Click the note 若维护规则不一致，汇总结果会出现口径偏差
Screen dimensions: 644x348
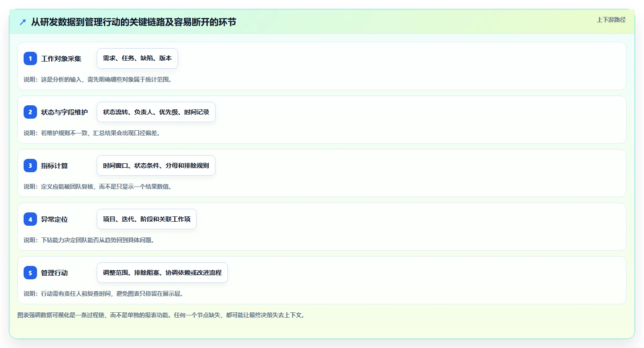[100, 133]
